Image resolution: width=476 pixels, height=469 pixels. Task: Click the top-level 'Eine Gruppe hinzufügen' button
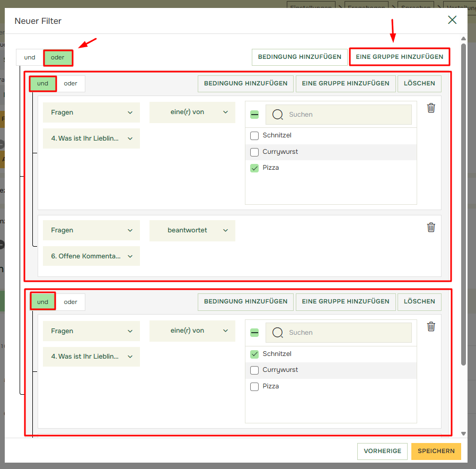coord(399,57)
